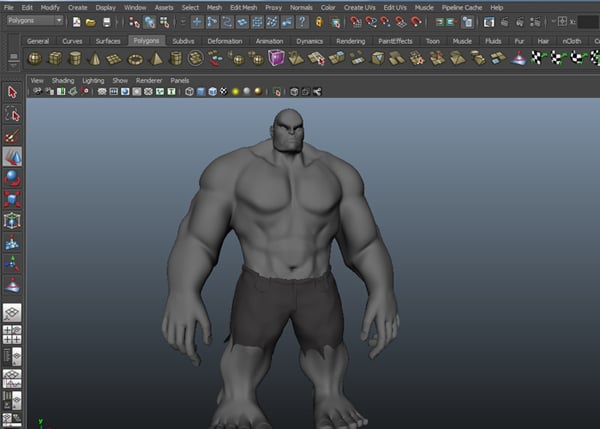Click the question mark selection-mask icon
This screenshot has height=429, width=600.
point(302,22)
